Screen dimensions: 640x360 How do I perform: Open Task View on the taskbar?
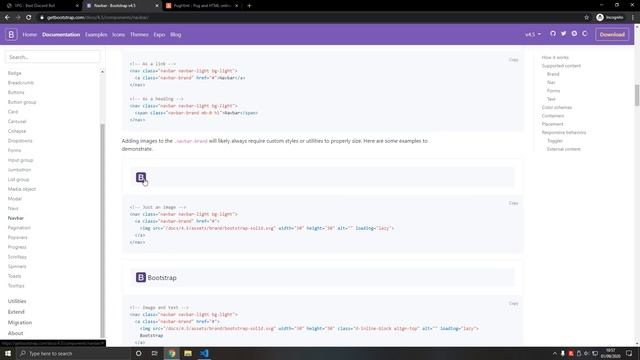pyautogui.click(x=155, y=353)
